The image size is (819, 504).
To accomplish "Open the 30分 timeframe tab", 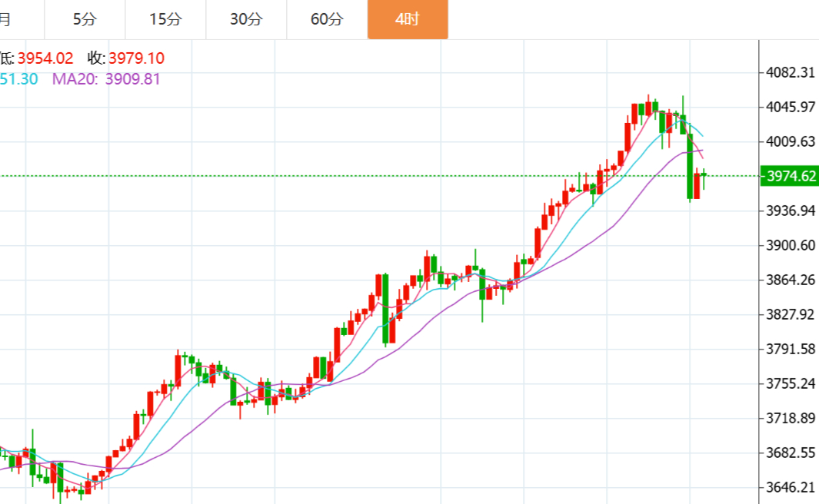I will 246,19.
